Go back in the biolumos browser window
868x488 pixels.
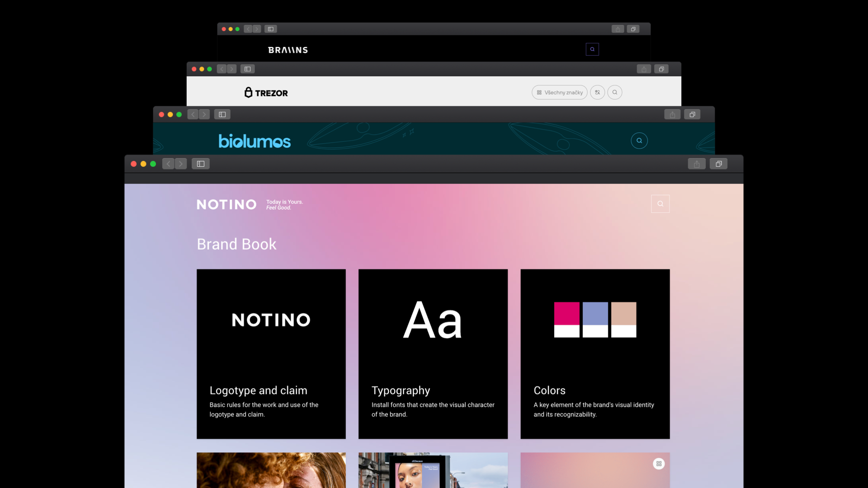pos(193,115)
